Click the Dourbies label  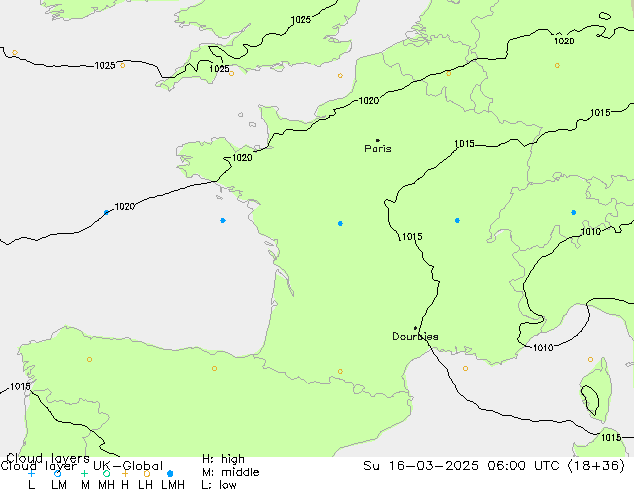(415, 336)
